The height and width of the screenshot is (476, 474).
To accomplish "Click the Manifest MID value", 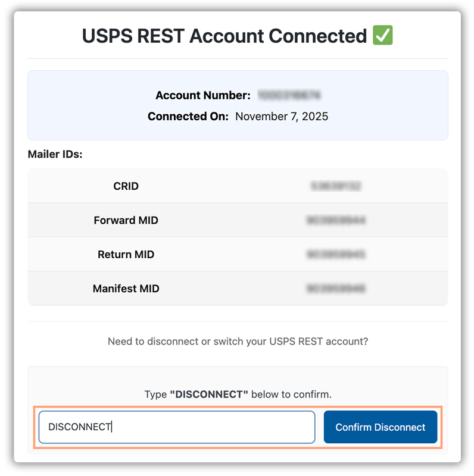I will coord(336,288).
